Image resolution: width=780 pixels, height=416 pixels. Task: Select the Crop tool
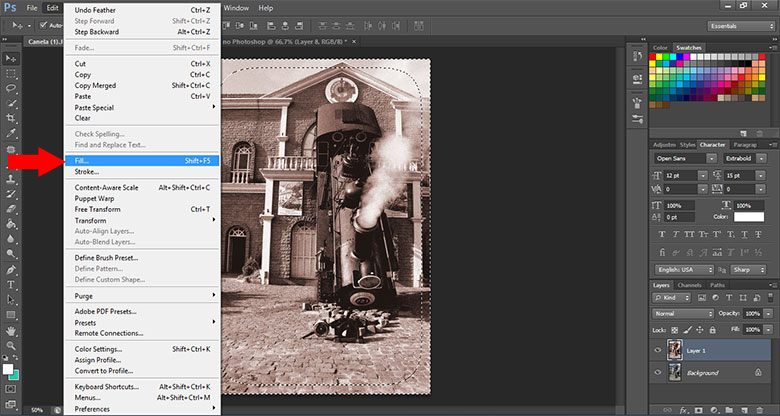click(x=11, y=118)
